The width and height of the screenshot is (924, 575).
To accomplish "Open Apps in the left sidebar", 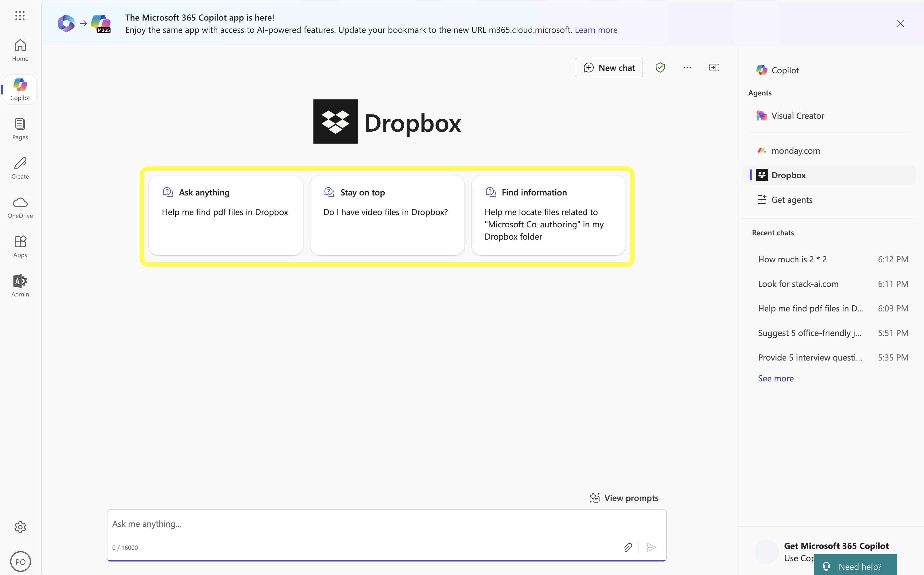I will point(20,247).
